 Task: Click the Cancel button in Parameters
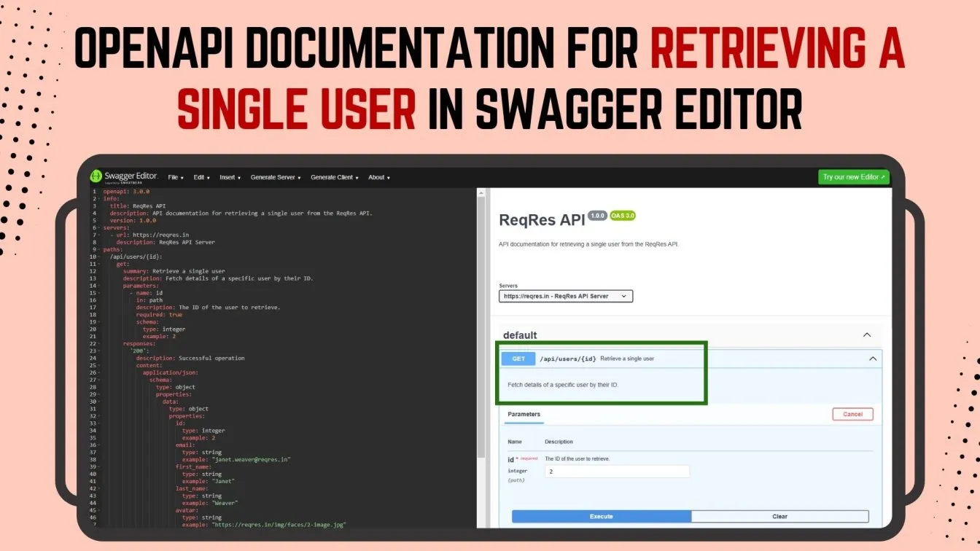pyautogui.click(x=852, y=414)
